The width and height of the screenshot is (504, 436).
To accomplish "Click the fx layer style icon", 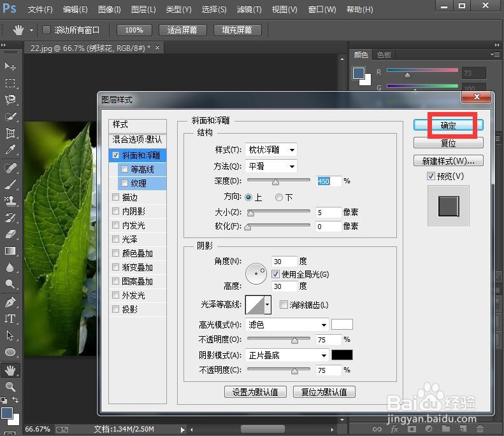I will pos(394,429).
